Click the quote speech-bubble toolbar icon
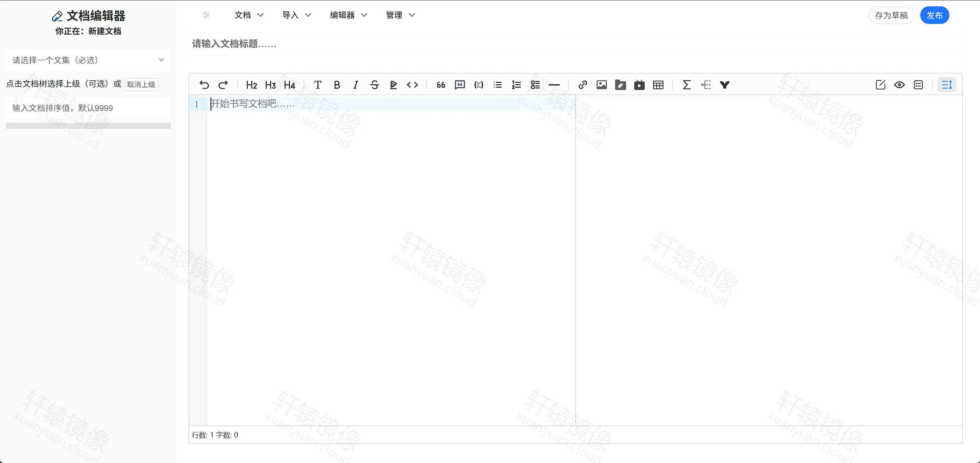The width and height of the screenshot is (980, 463). point(460,85)
